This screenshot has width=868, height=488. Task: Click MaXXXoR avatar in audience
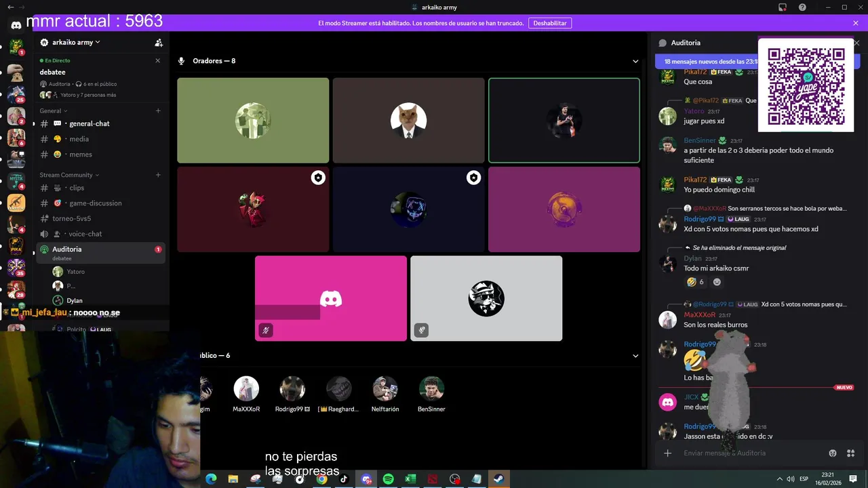click(246, 389)
